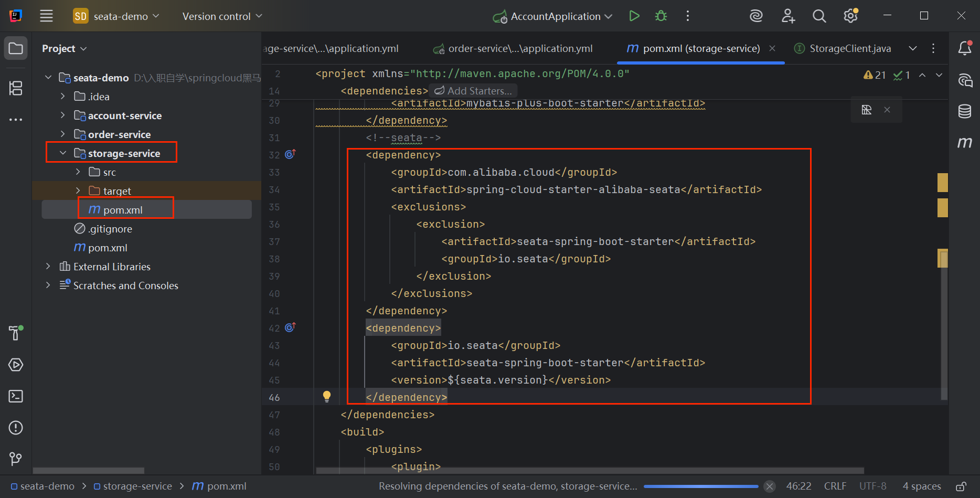
Task: Click the intention lightbulb on line 46
Action: (327, 397)
